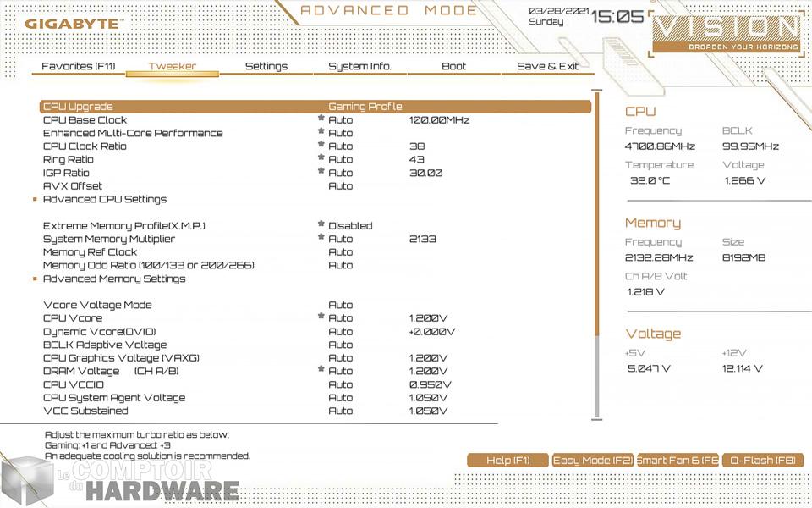Launch Q-Flash (F8) utility button

point(763,460)
